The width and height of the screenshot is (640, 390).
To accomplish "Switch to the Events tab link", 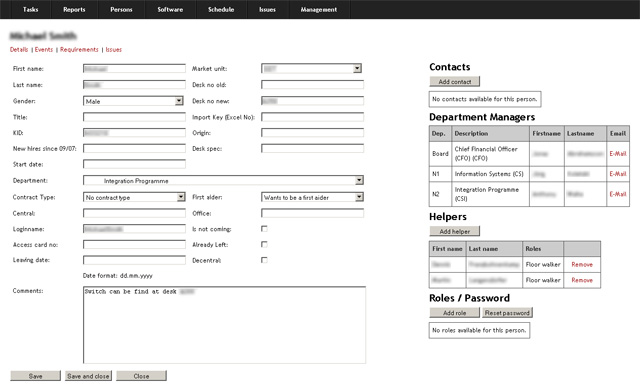I will 44,49.
